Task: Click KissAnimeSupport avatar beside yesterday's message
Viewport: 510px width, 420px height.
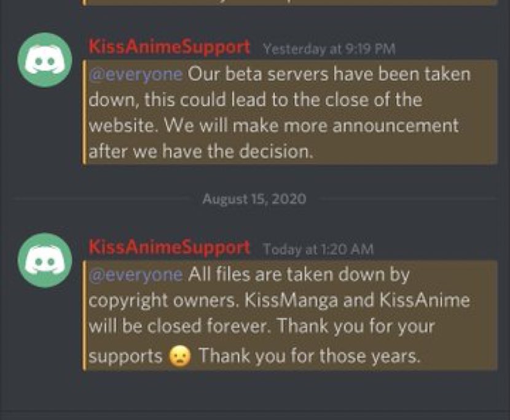Action: pyautogui.click(x=45, y=61)
